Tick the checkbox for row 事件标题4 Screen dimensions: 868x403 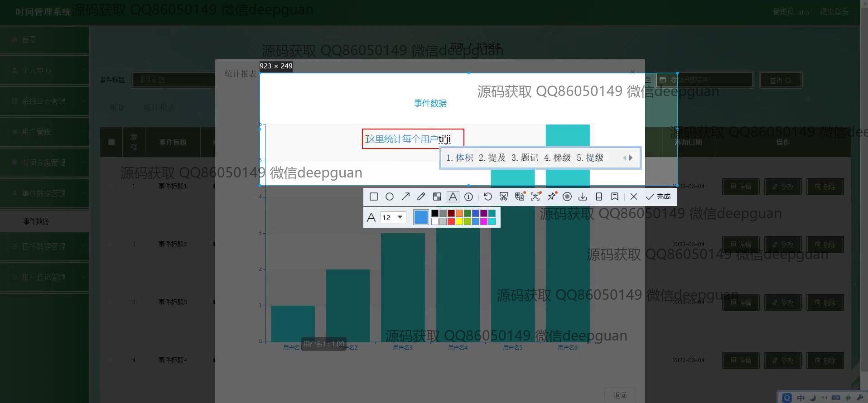pos(111,360)
